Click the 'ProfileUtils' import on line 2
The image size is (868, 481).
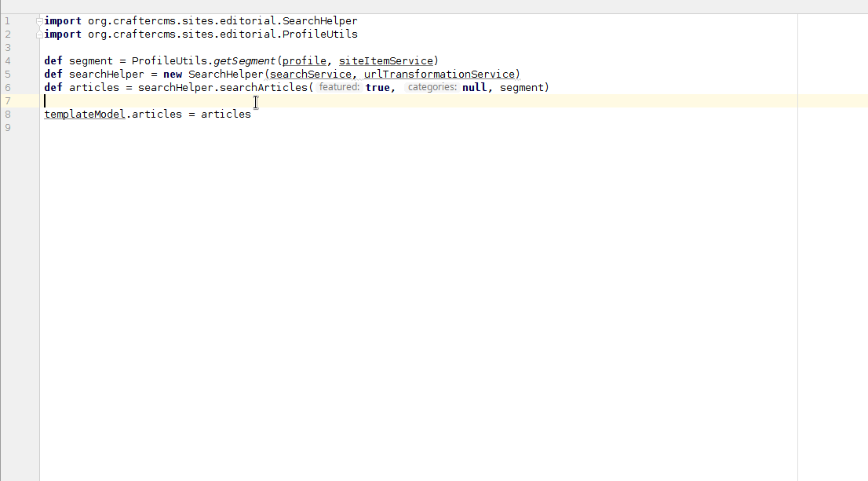[320, 35]
